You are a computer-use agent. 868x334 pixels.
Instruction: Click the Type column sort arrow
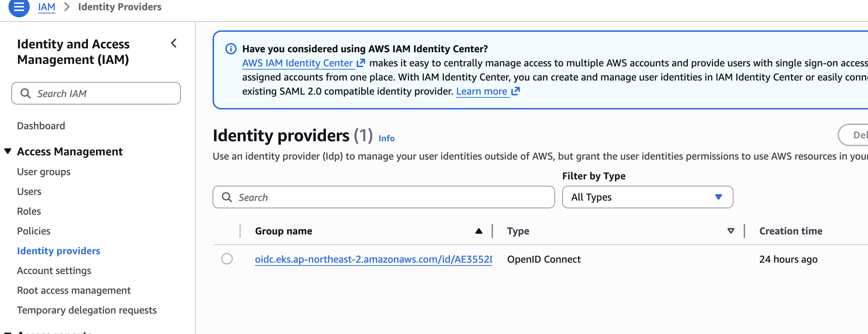(731, 231)
